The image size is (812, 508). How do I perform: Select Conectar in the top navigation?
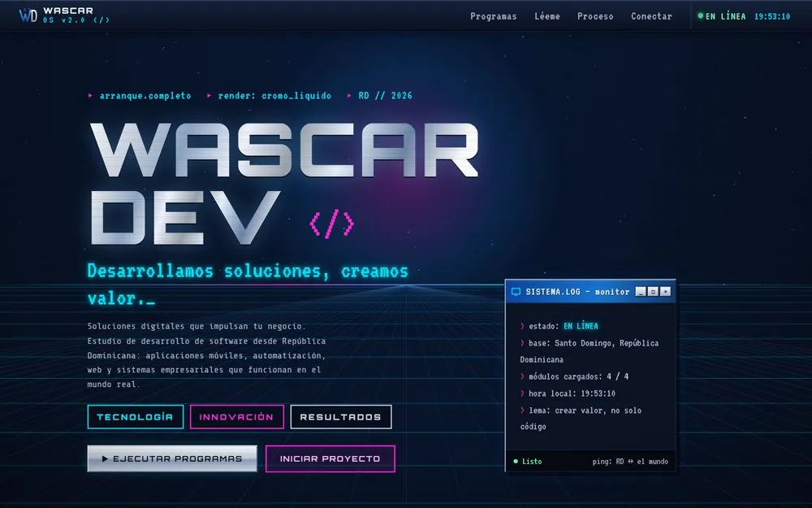pos(651,16)
